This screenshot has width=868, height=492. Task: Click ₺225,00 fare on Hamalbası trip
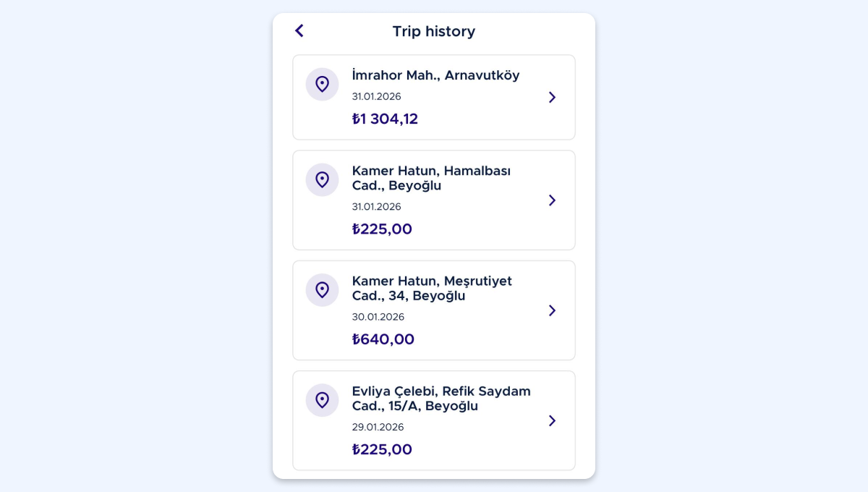pos(382,229)
